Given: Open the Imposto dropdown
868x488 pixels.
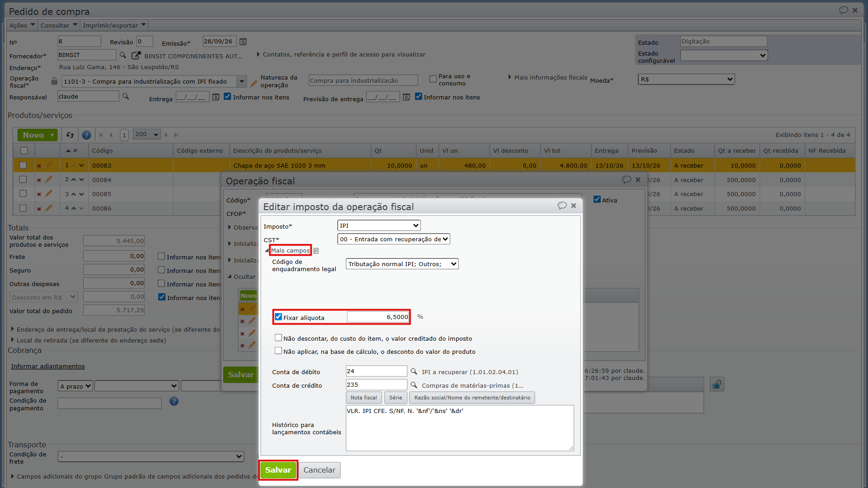Looking at the screenshot, I should point(379,225).
